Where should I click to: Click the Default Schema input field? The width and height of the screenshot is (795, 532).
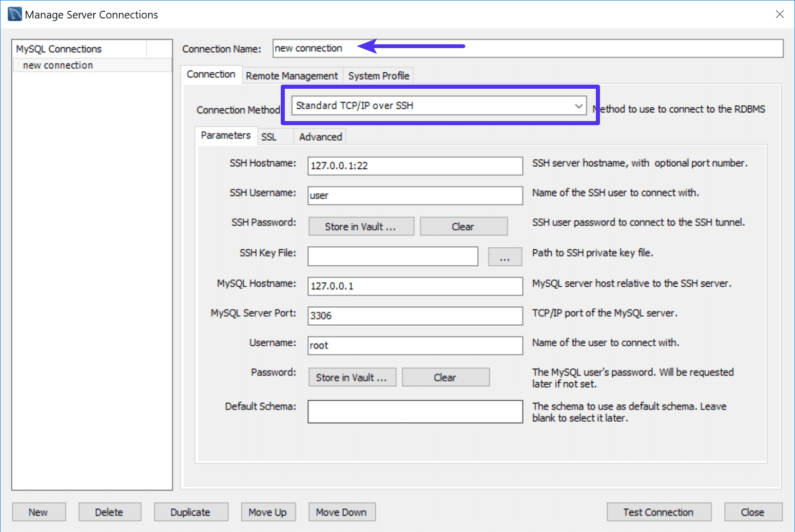pyautogui.click(x=415, y=411)
